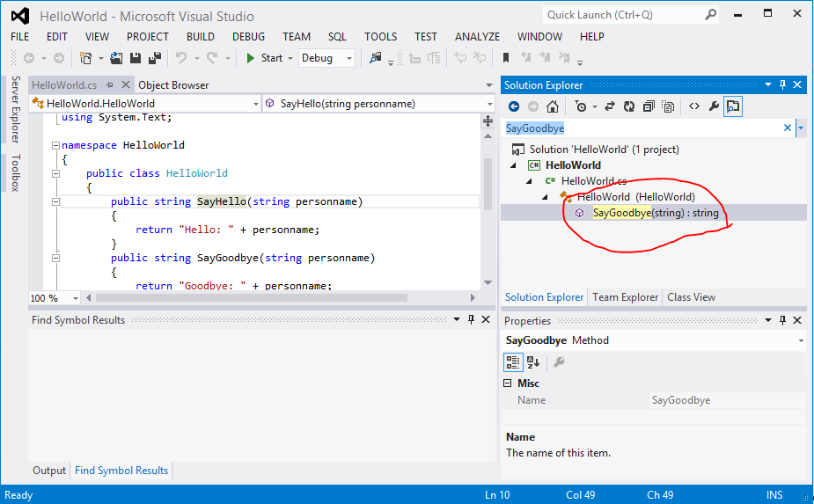Open the editor zoom 100 % dropdown
Image resolution: width=814 pixels, height=504 pixels.
coord(76,298)
